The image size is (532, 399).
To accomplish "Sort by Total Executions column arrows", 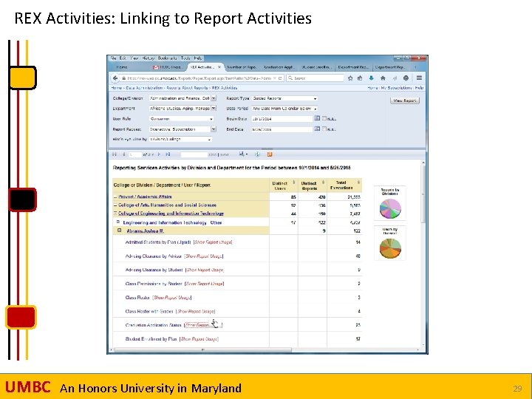I will tap(358, 183).
